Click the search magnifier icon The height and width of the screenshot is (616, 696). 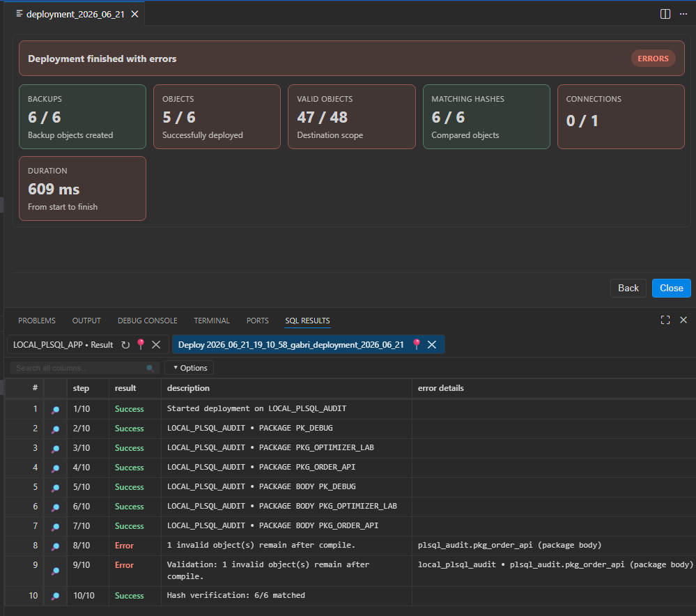pyautogui.click(x=150, y=368)
